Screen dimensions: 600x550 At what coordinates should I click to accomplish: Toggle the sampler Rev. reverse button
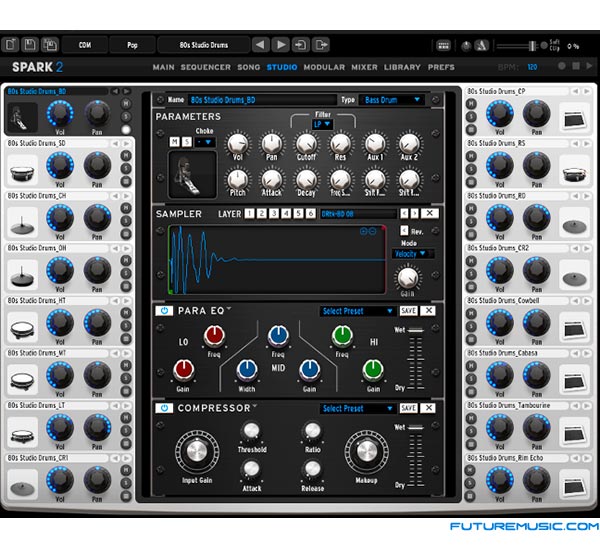[404, 230]
